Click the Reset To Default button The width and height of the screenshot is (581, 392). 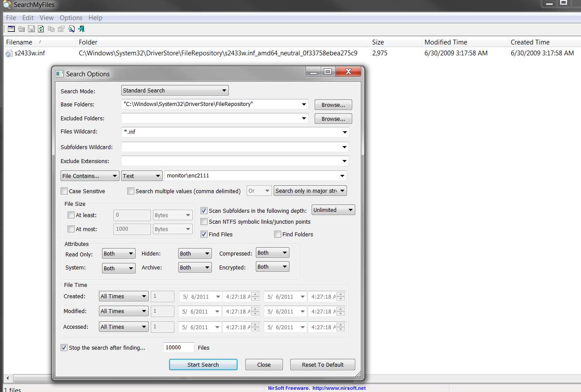tap(323, 365)
